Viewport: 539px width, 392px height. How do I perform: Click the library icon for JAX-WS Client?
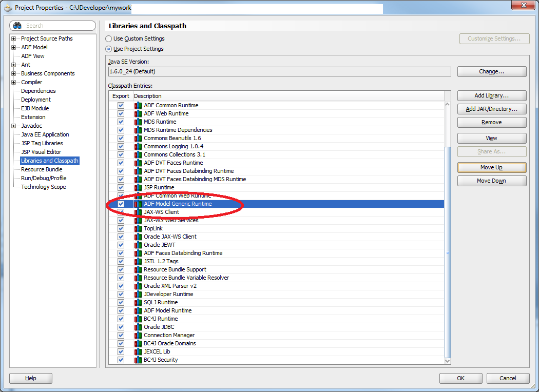(x=138, y=212)
